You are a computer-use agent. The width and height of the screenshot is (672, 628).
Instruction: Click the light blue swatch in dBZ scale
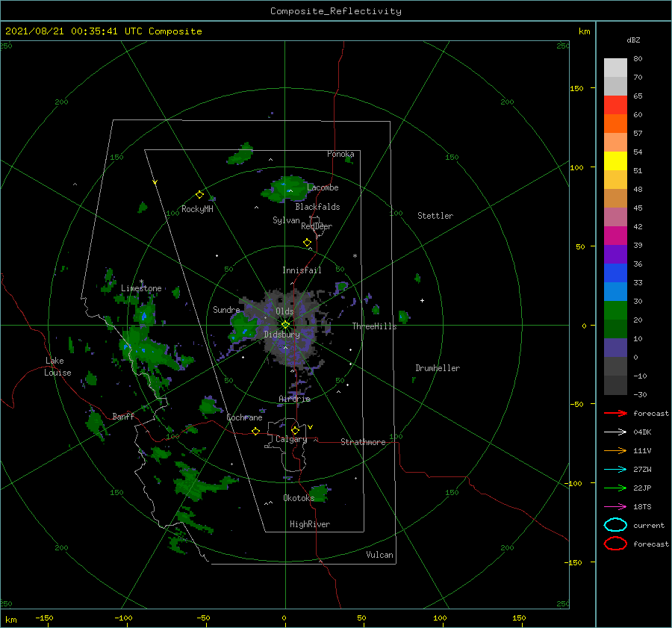pos(615,291)
